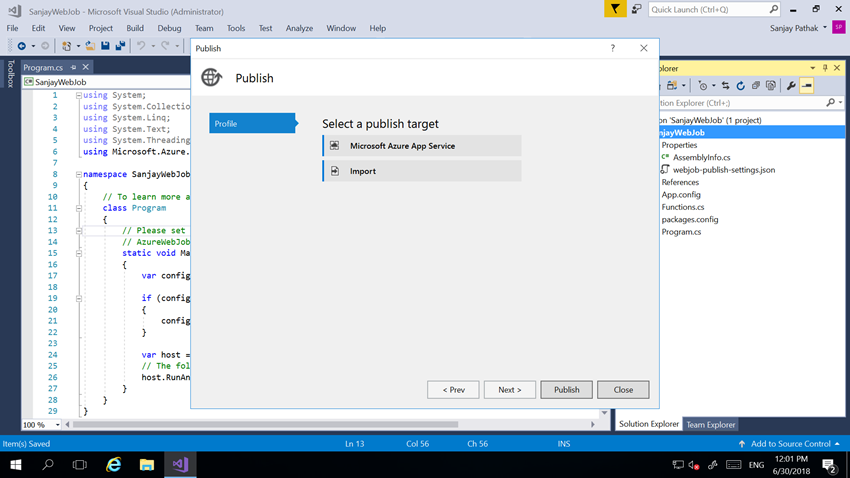
Task: Click Add to Source Control in status bar
Action: [x=790, y=443]
